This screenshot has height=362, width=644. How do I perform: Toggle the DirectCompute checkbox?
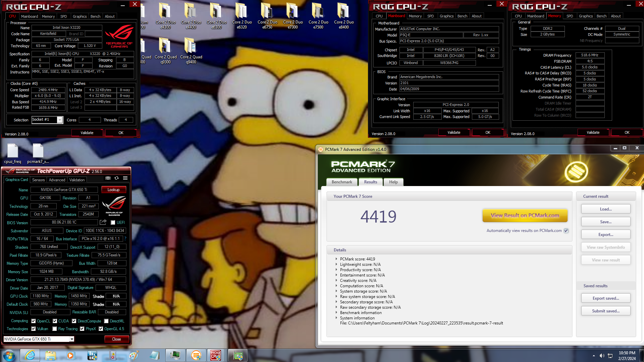click(74, 321)
